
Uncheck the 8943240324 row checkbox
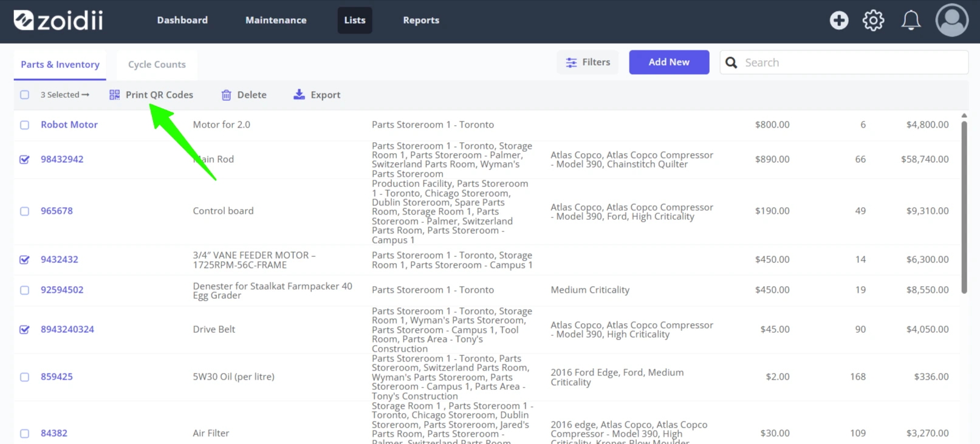pos(24,330)
